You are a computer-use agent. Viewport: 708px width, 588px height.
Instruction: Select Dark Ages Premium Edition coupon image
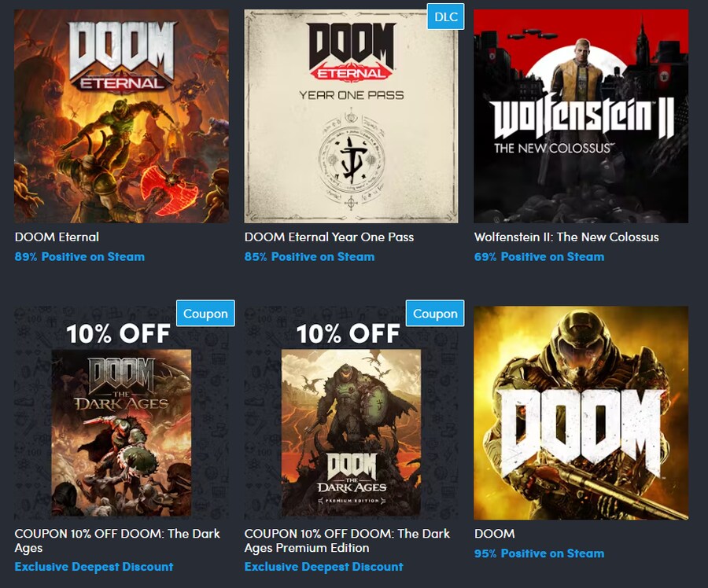coord(352,413)
